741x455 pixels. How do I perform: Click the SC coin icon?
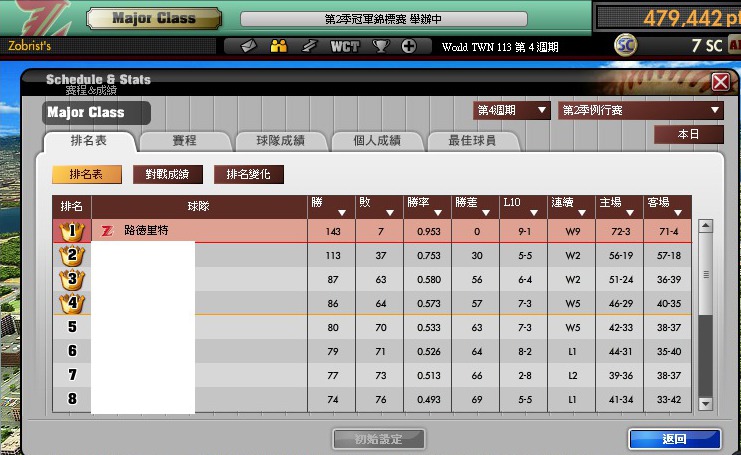[625, 45]
